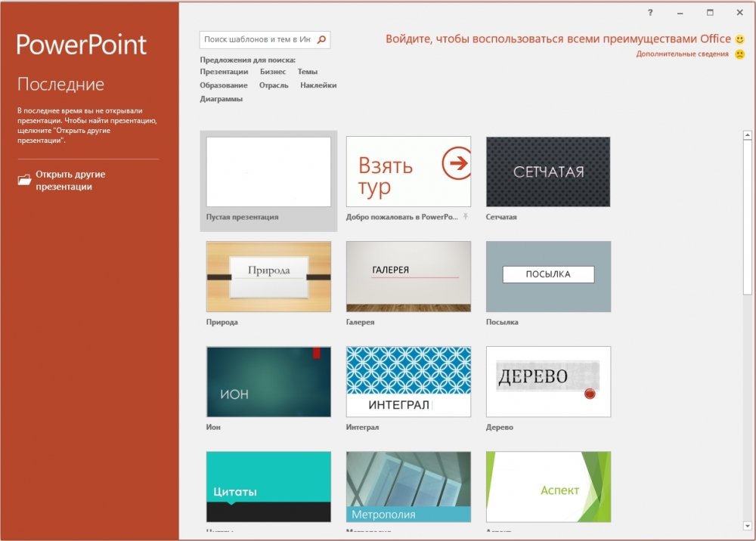Click the search magnifier icon
Image resolution: width=756 pixels, height=541 pixels.
point(321,39)
